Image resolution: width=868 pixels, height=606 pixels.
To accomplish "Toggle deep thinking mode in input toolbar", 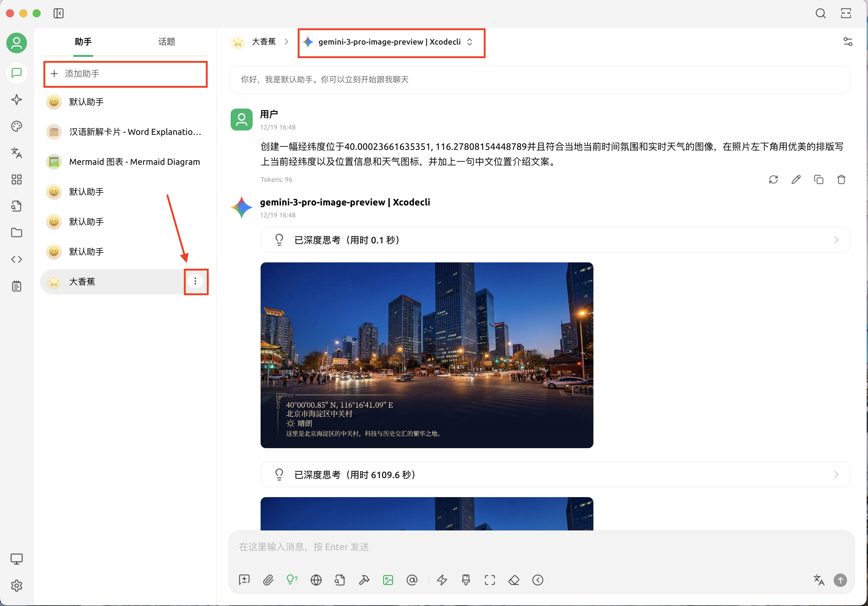I will coord(292,580).
